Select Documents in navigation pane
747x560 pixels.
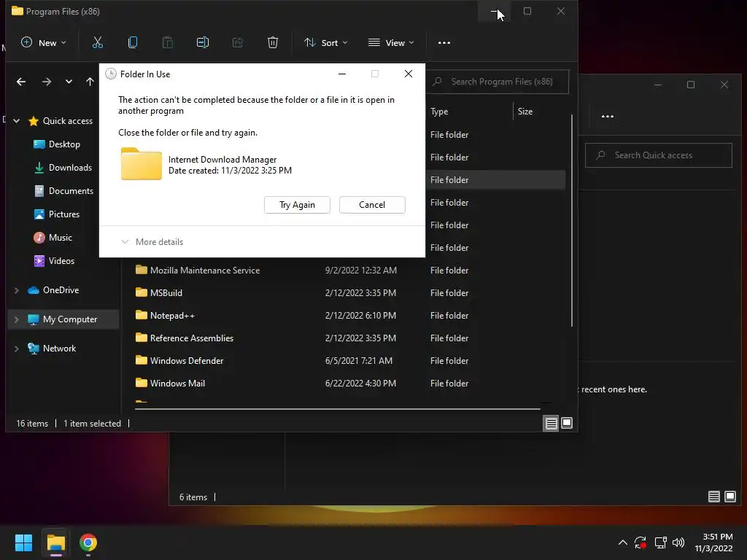(x=71, y=191)
